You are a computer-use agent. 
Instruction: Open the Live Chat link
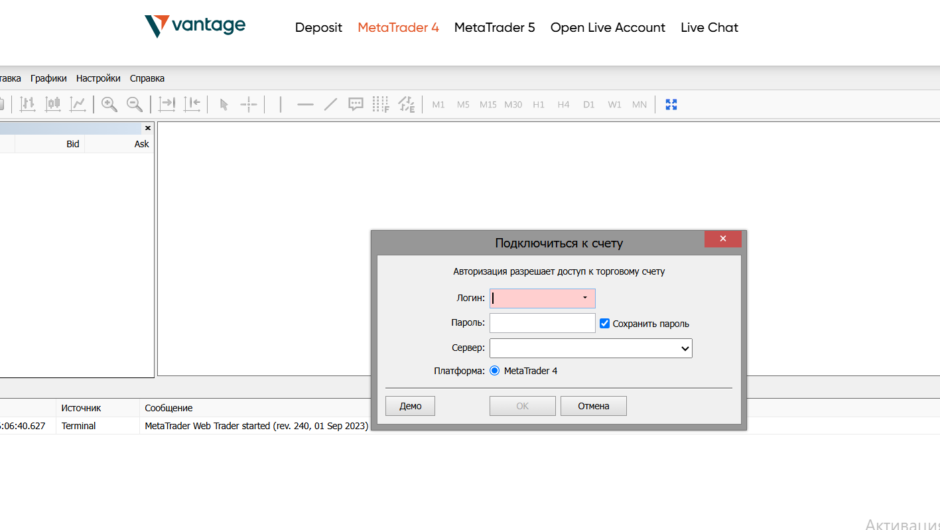coord(709,28)
